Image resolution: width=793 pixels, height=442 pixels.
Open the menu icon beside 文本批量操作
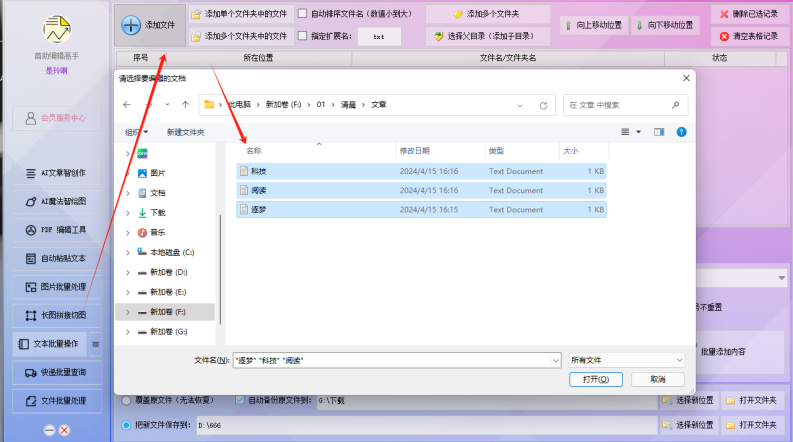[x=95, y=344]
